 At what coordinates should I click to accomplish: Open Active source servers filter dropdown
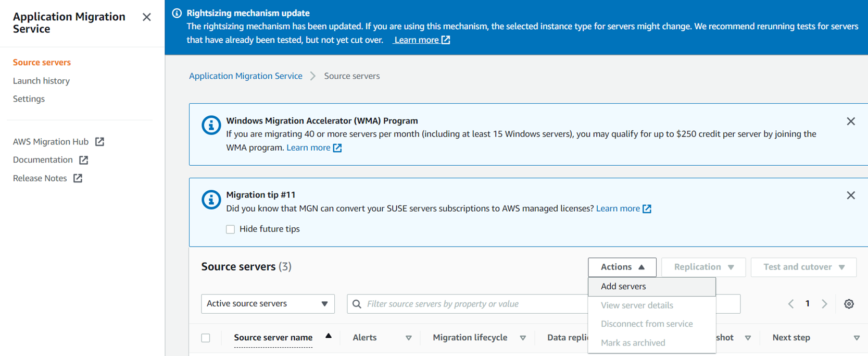pyautogui.click(x=268, y=304)
